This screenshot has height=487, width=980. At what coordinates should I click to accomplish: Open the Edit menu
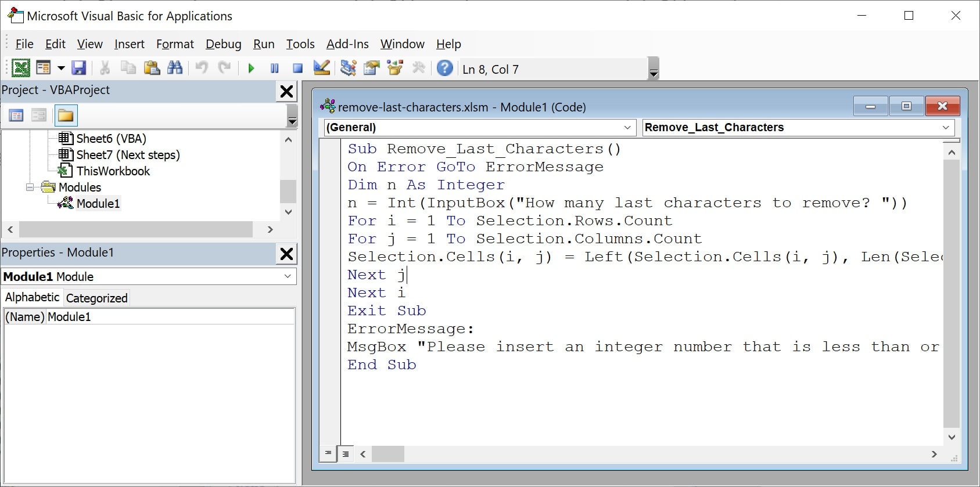coord(55,44)
